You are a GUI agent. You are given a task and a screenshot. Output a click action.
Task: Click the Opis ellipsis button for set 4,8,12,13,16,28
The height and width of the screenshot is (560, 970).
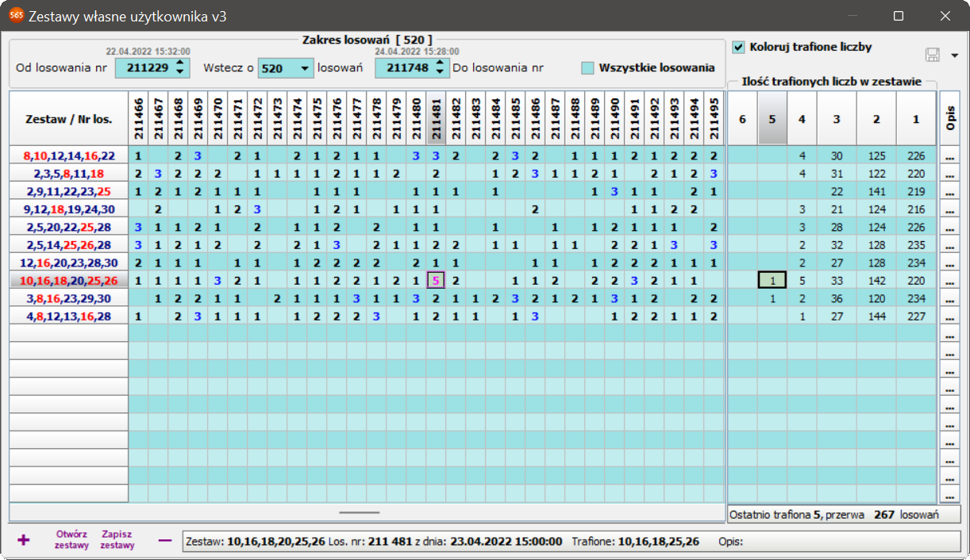(x=949, y=316)
